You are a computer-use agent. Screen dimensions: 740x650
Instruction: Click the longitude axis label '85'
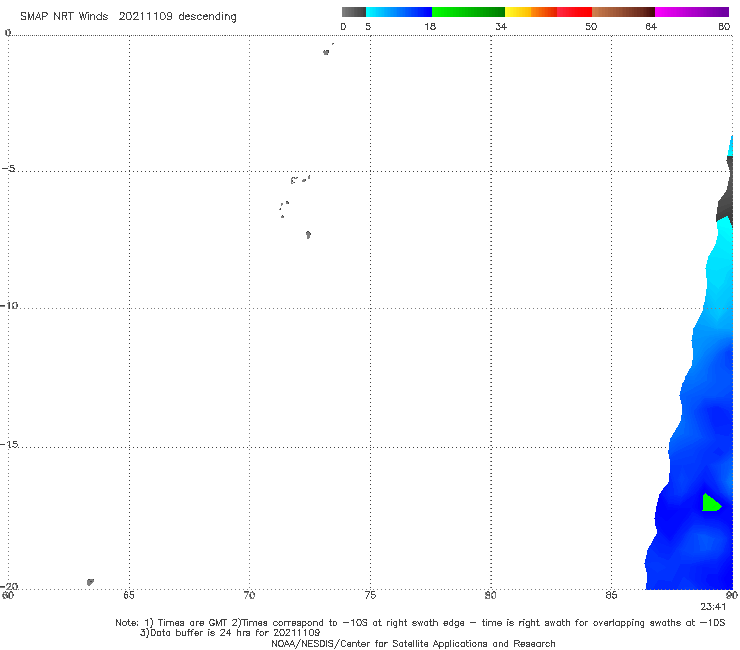611,595
